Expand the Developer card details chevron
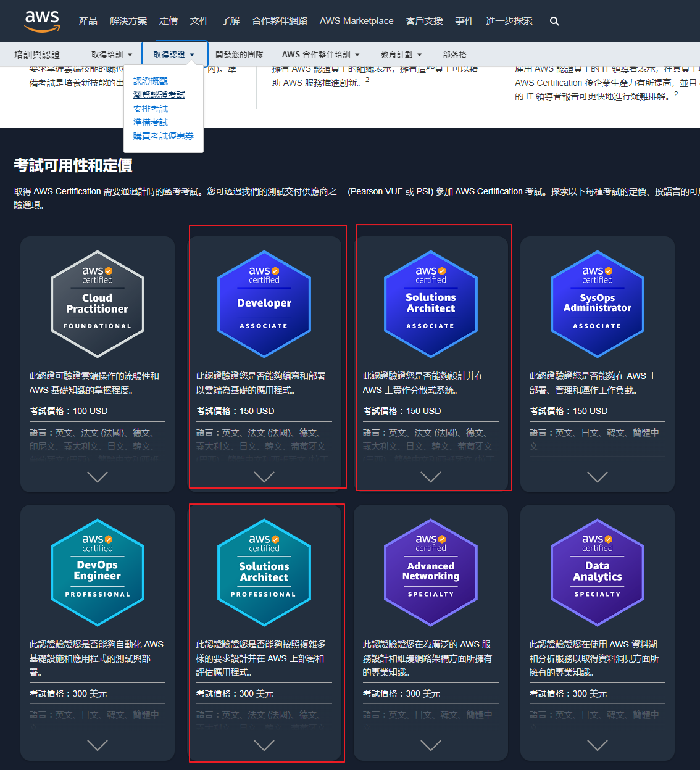The width and height of the screenshot is (700, 770). pos(264,477)
